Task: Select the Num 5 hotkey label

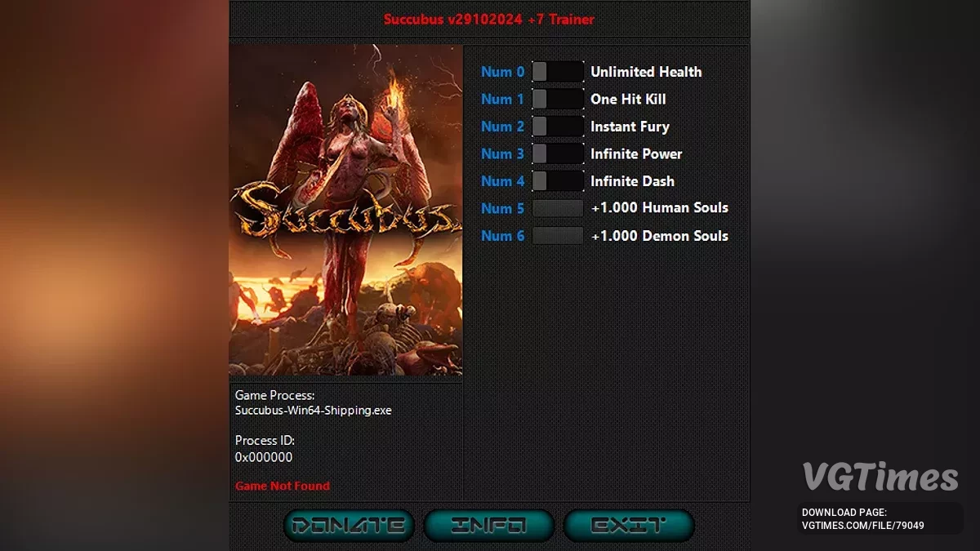Action: click(502, 208)
